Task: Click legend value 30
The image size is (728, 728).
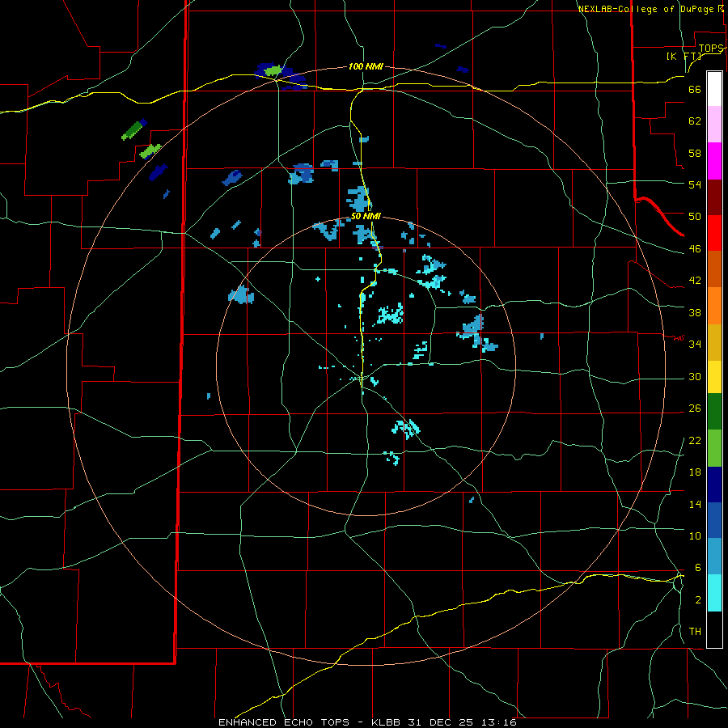Action: tap(695, 376)
